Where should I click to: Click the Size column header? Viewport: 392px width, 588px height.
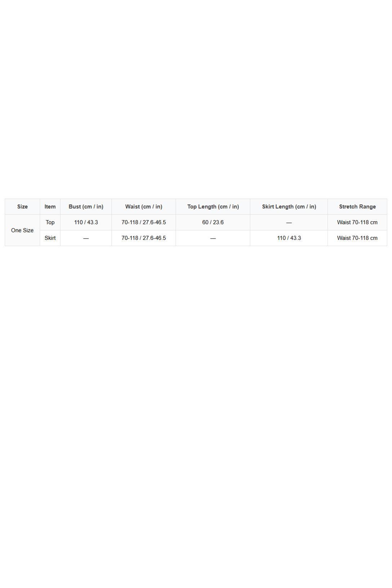pos(22,206)
